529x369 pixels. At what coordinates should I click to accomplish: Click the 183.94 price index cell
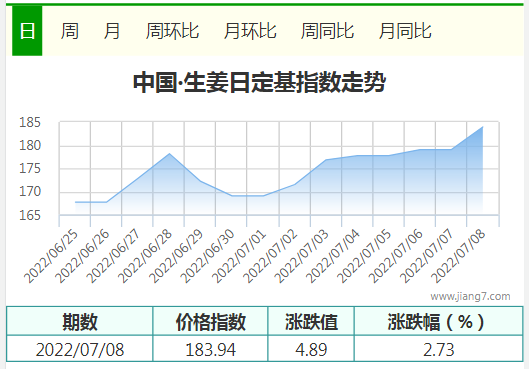coord(210,349)
